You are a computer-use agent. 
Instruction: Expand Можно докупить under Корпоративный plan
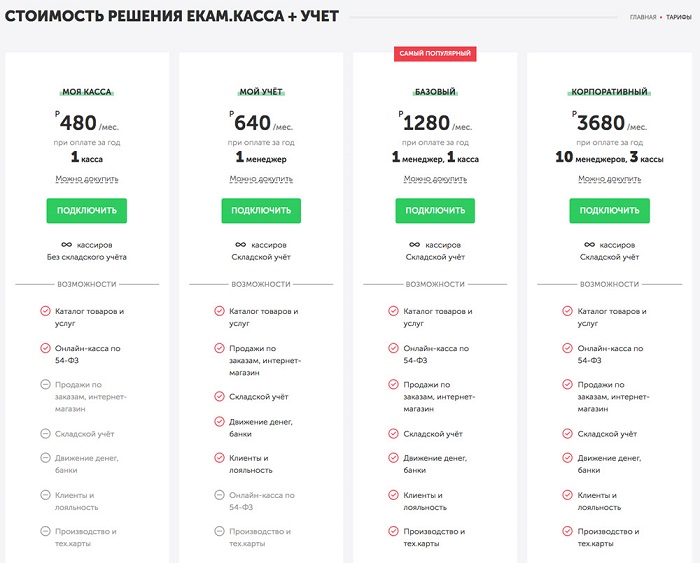[609, 179]
